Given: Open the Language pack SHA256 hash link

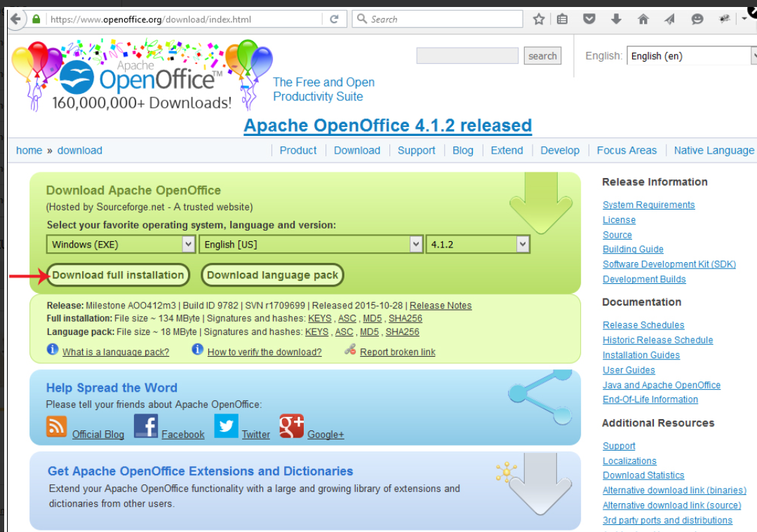Looking at the screenshot, I should pos(402,332).
